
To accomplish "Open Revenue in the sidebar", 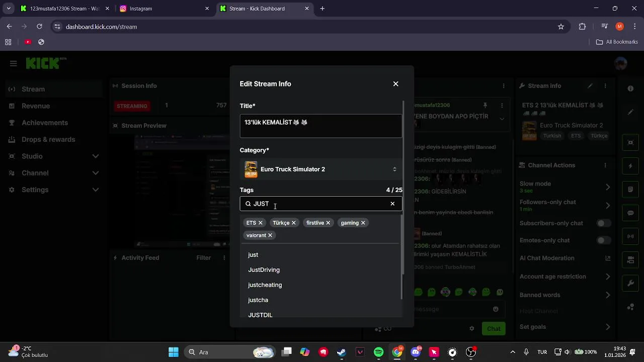I will 54,106.
